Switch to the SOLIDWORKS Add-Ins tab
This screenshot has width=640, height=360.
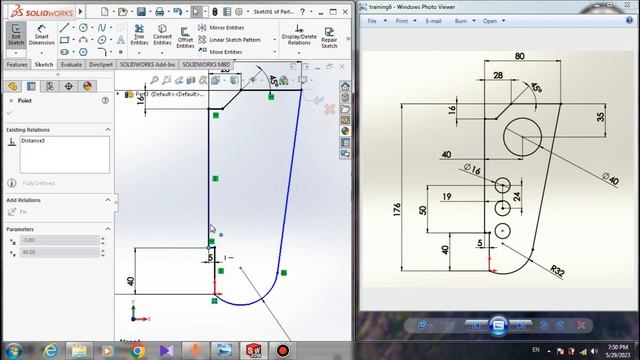click(147, 64)
